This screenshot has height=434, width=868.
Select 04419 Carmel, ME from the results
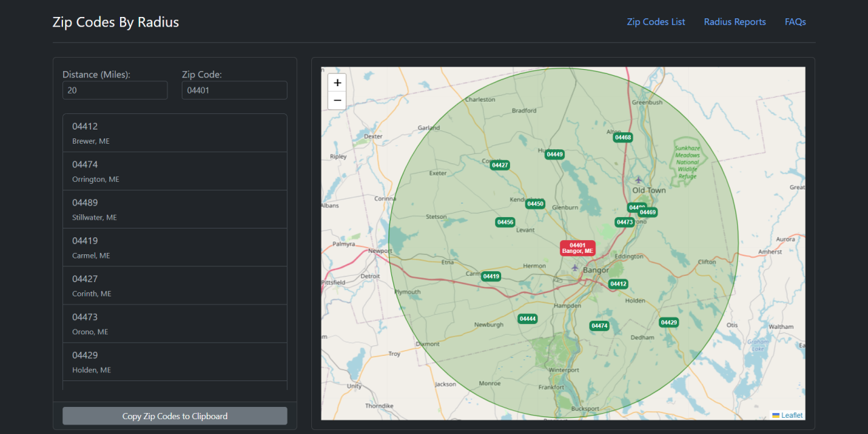coord(174,247)
